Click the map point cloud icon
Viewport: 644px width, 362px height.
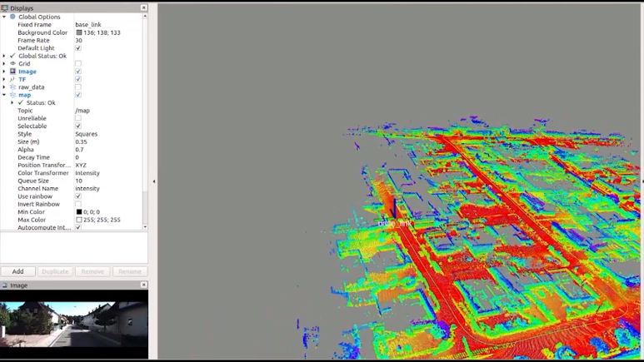(12, 95)
